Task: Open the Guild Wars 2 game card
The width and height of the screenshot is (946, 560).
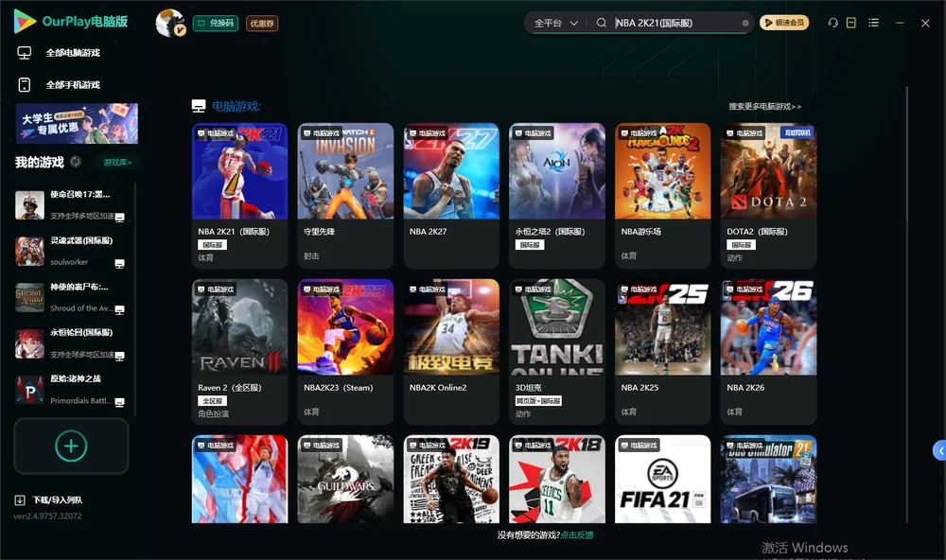Action: [345, 480]
